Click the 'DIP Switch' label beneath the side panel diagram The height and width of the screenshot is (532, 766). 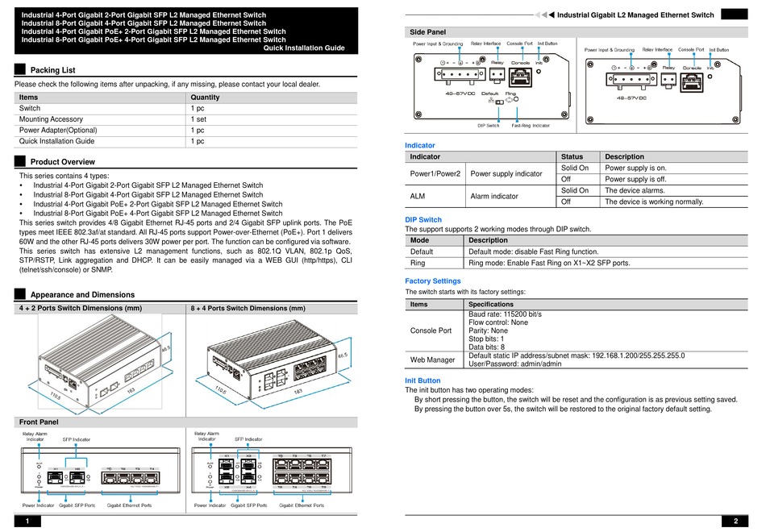[x=488, y=126]
